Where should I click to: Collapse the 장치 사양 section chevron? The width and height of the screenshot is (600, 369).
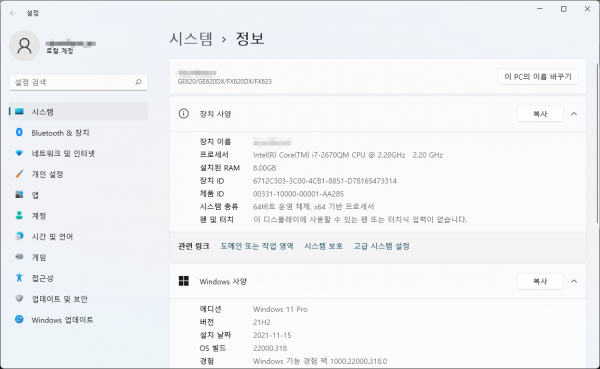(x=574, y=114)
